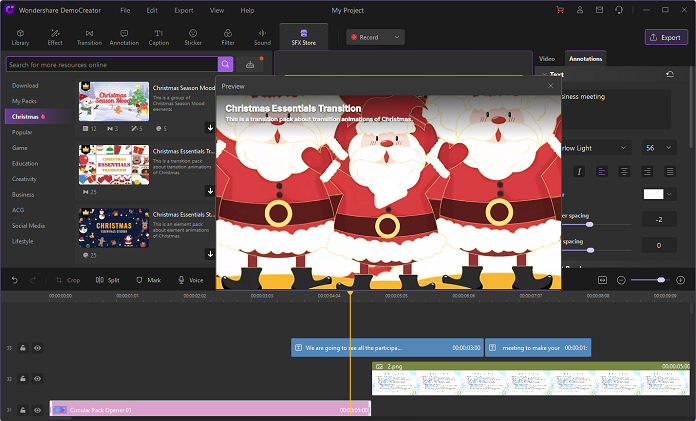Open the Transition panel

pyautogui.click(x=89, y=37)
